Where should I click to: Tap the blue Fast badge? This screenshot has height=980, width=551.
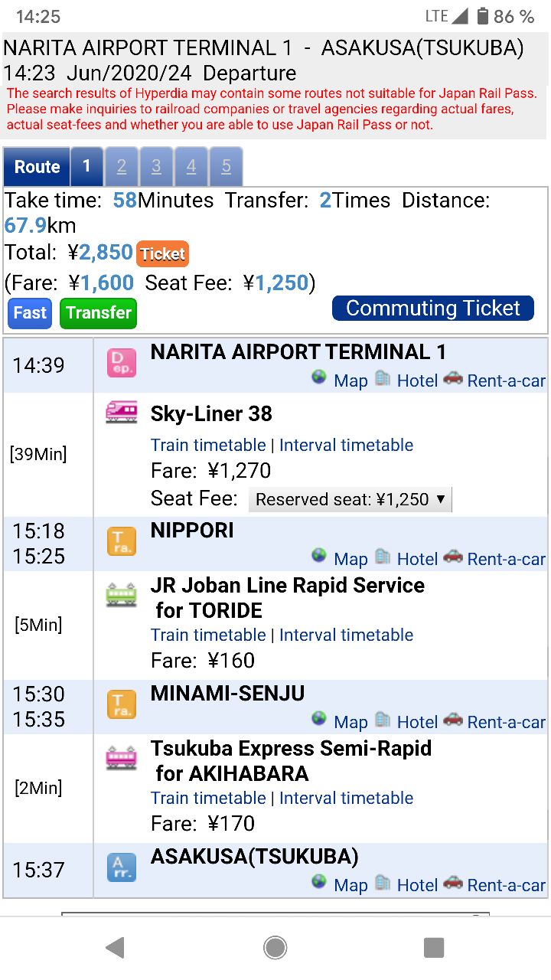coord(30,312)
